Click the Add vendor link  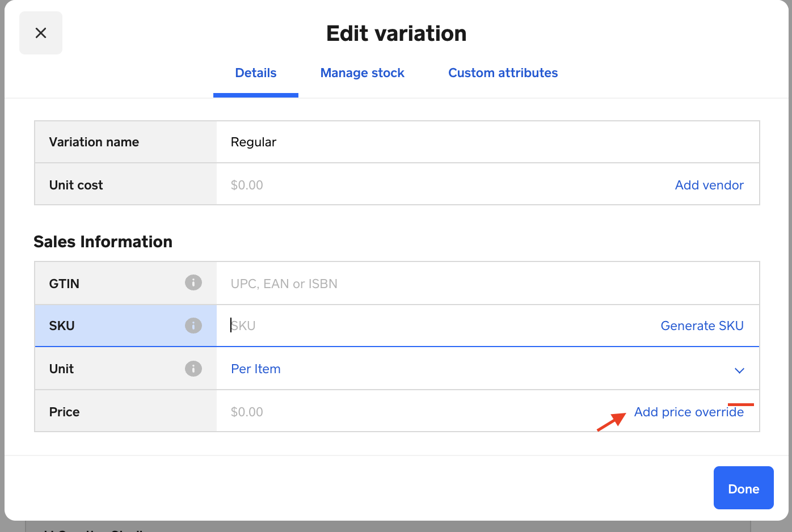point(709,185)
